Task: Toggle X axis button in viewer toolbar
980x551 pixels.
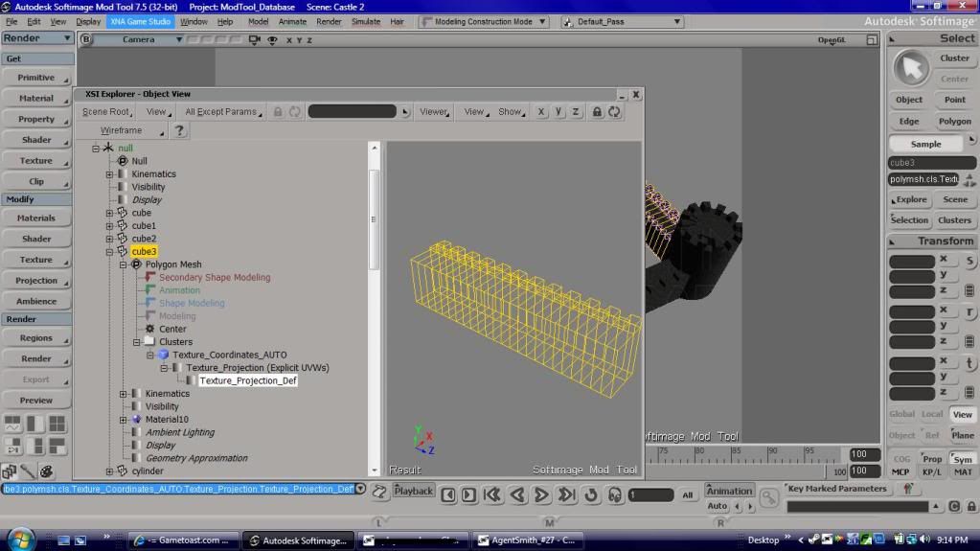Action: (x=540, y=112)
